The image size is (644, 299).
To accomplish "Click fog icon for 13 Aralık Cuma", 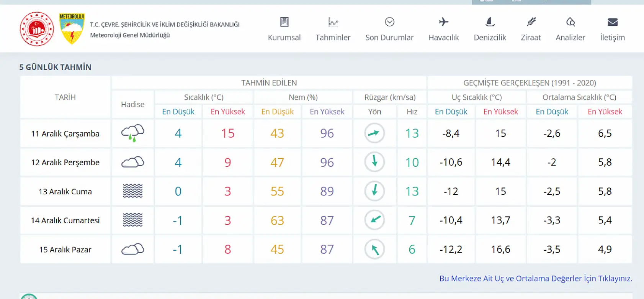I will [x=132, y=191].
